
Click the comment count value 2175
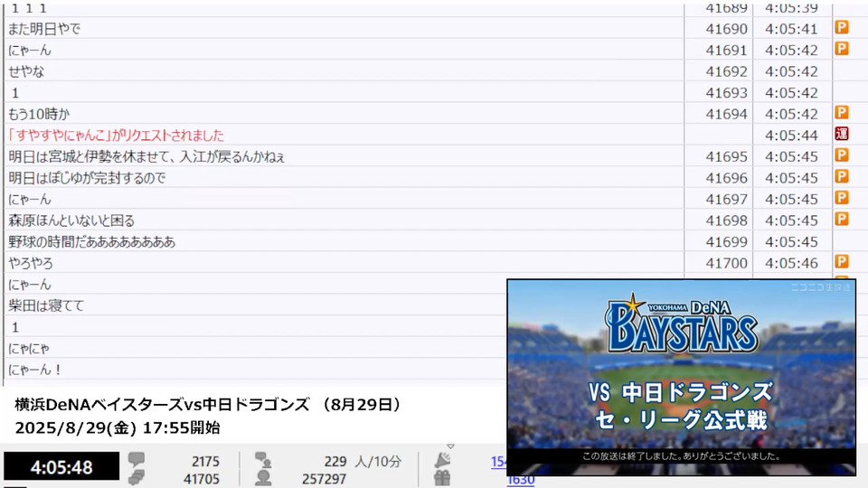click(x=205, y=462)
